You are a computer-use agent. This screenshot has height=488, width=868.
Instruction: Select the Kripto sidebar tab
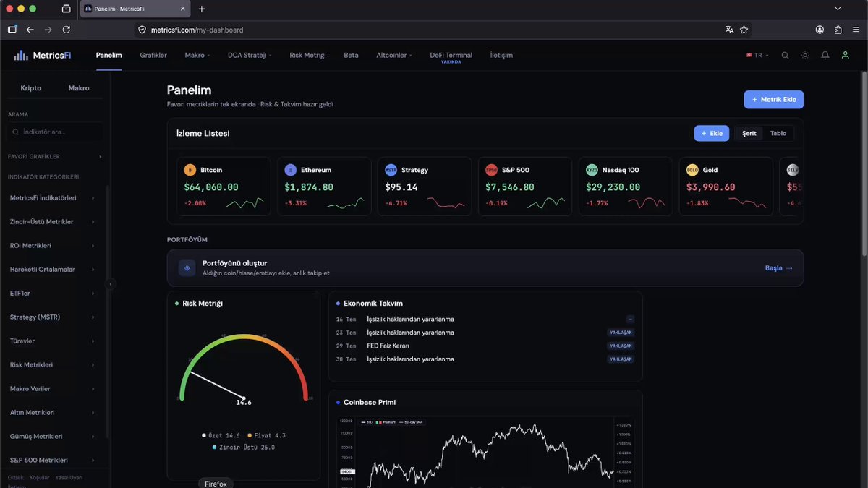[x=31, y=88]
